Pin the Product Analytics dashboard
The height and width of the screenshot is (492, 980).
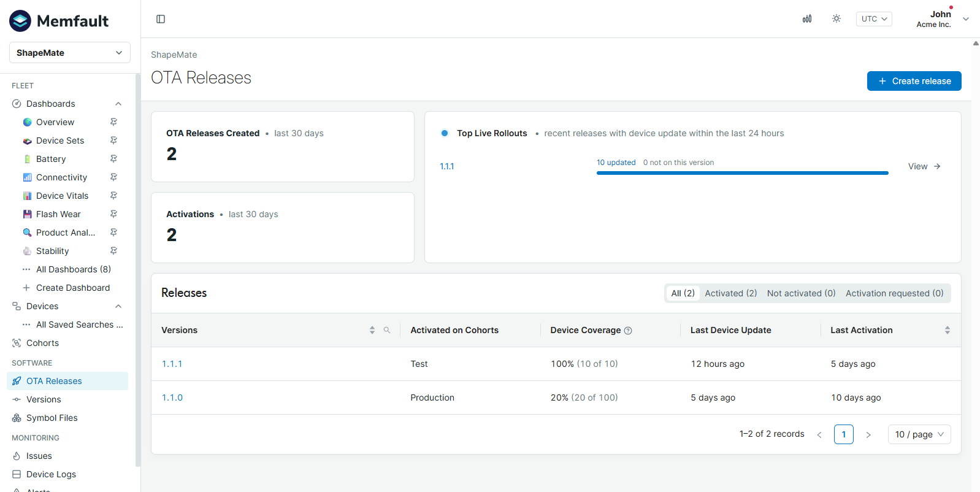pos(113,233)
